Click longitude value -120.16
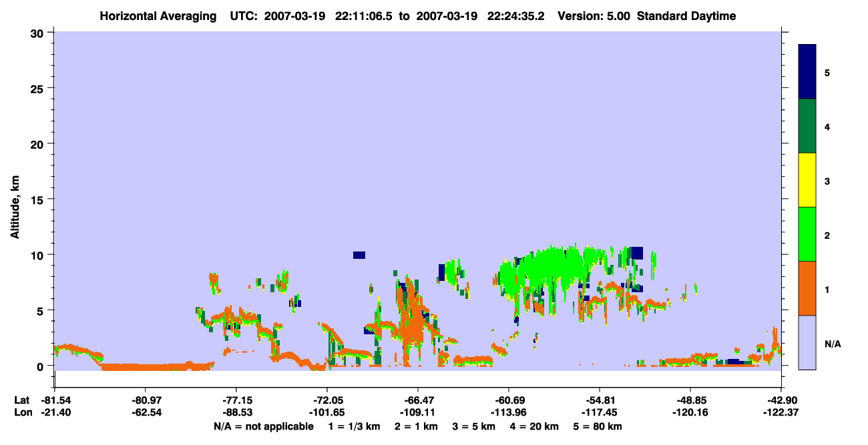Screen dimensions: 868x445 coord(690,412)
